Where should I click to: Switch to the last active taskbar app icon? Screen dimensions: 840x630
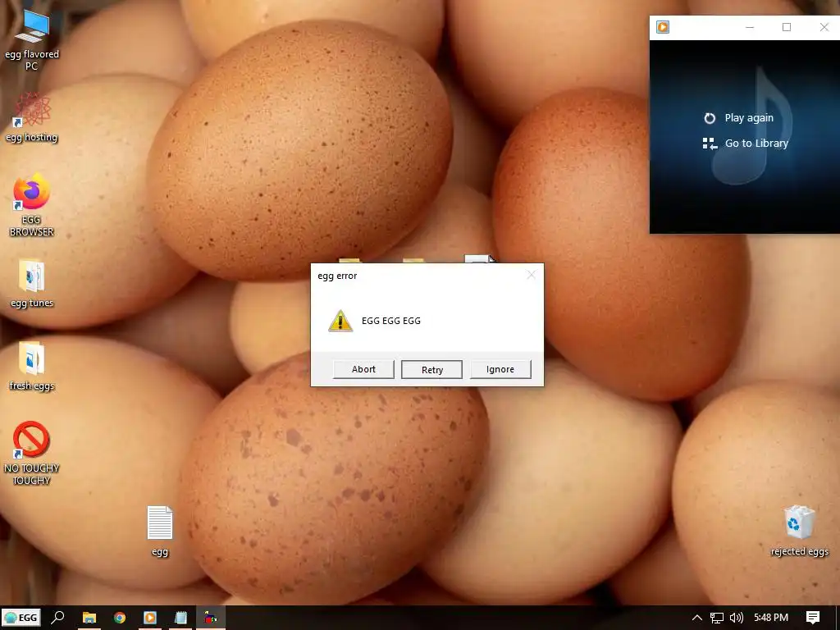(x=211, y=618)
